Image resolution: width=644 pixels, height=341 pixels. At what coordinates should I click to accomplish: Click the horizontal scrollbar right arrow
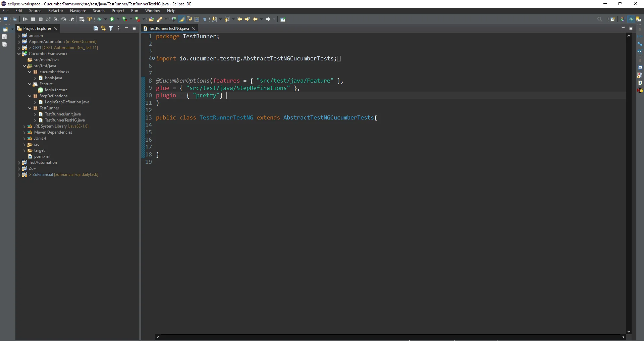point(623,337)
